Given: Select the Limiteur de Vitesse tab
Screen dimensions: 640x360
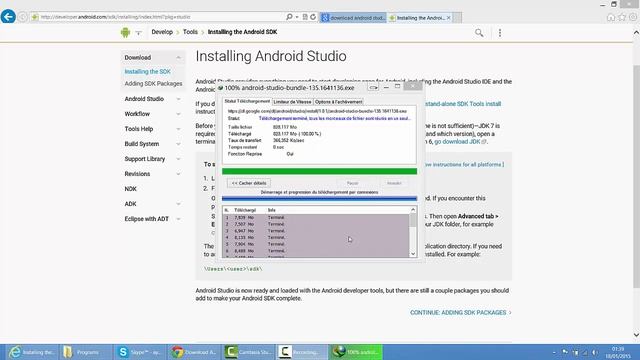Looking at the screenshot, I should click(x=292, y=102).
